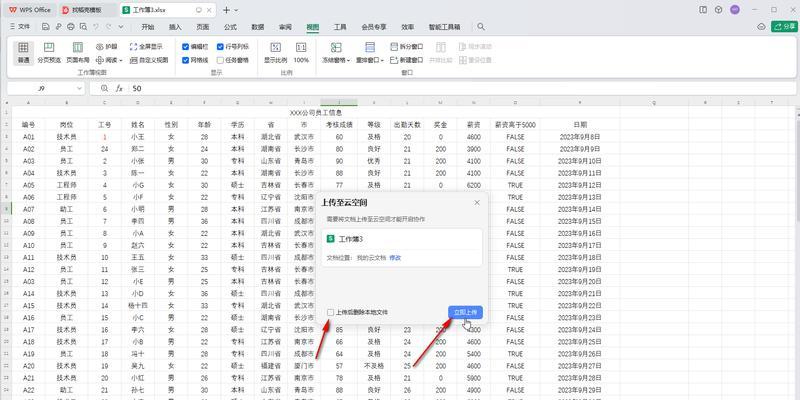The height and width of the screenshot is (400, 800).
Task: Click the zoom magnifier icon in formula bar
Action: pos(105,88)
